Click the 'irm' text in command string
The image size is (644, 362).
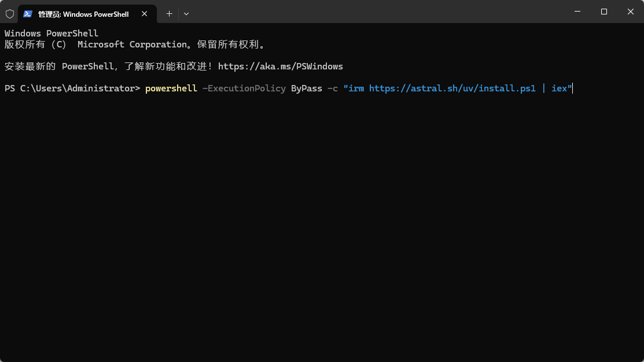point(356,88)
